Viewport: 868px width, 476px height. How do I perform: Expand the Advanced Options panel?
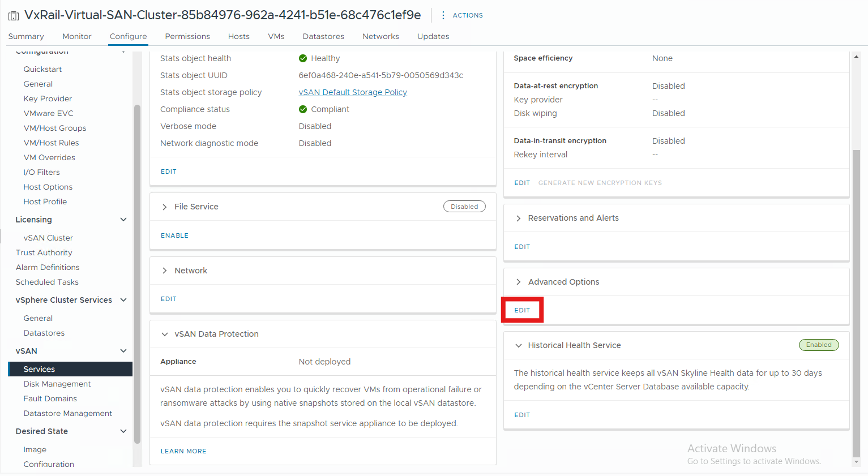point(519,282)
